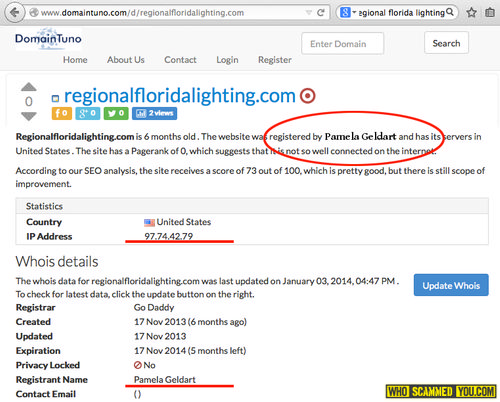Reload the page with the refresh icon
Image resolution: width=500 pixels, height=402 pixels.
[x=321, y=13]
